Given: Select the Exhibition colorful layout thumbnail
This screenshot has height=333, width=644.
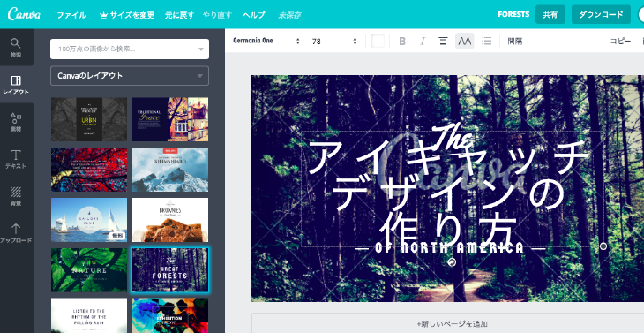Looking at the screenshot, I should pos(170,315).
